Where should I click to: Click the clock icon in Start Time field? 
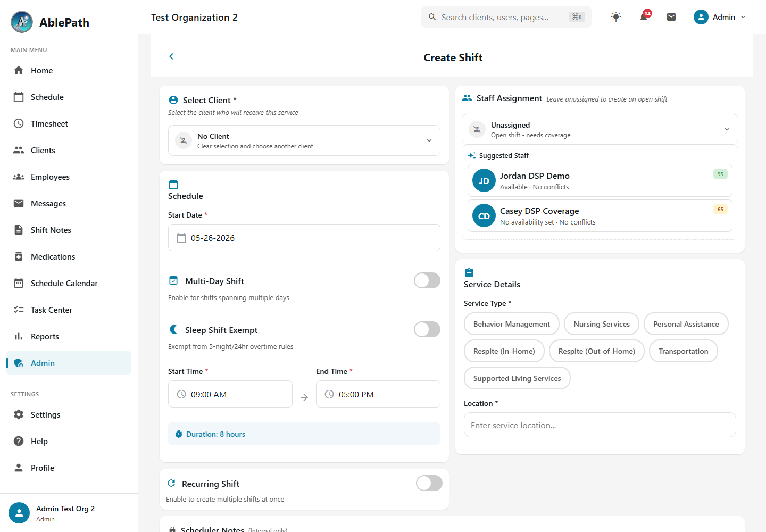[181, 394]
